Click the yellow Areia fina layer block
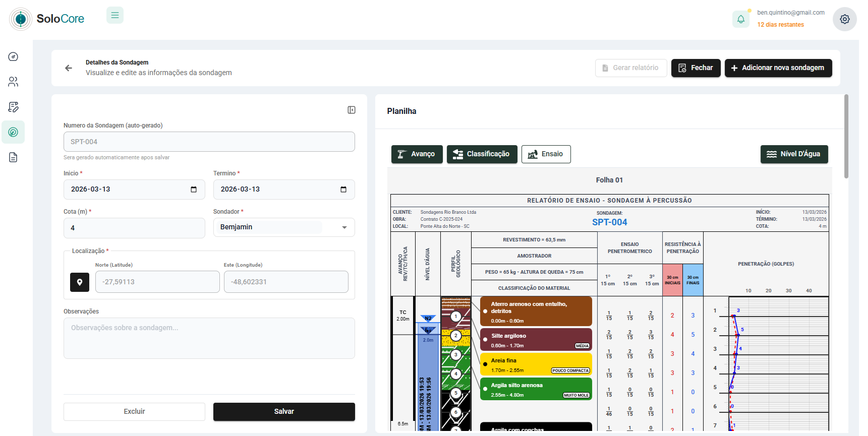 pos(536,364)
